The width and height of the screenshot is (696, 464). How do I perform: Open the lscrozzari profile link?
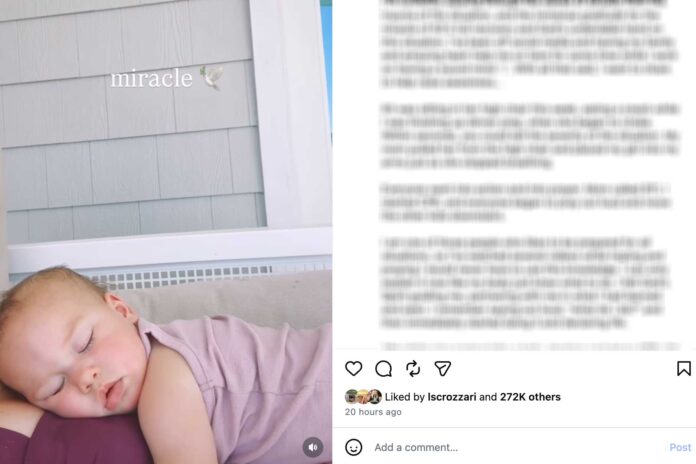tap(452, 397)
